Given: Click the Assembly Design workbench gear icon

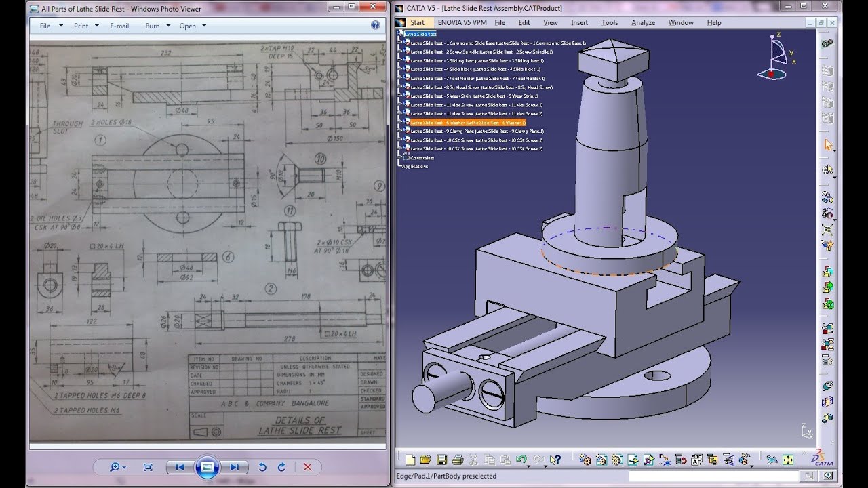Looking at the screenshot, I should coord(827,42).
